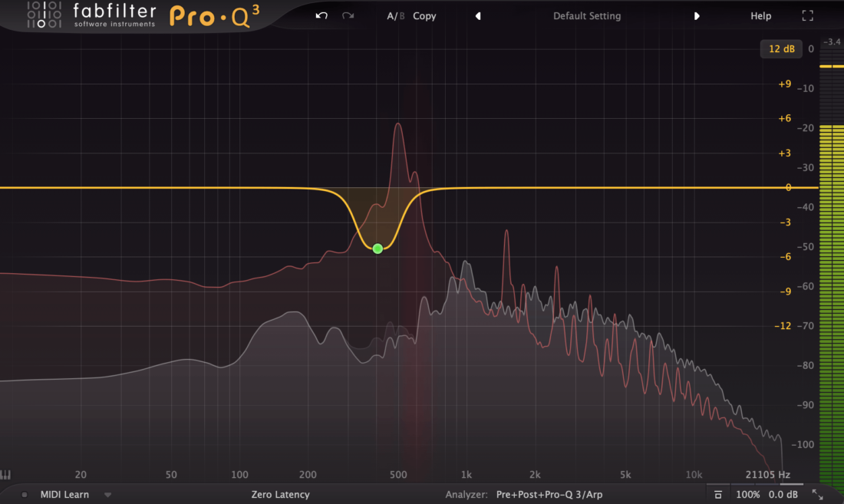Image resolution: width=844 pixels, height=504 pixels.
Task: Open the 12 dB display range selector
Action: click(x=781, y=49)
